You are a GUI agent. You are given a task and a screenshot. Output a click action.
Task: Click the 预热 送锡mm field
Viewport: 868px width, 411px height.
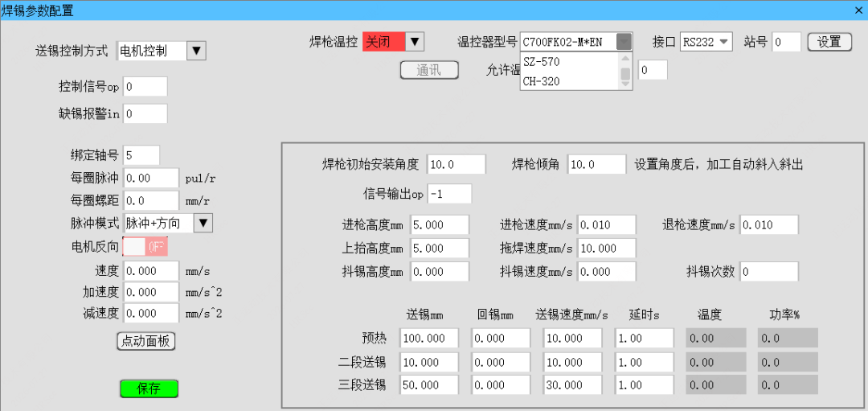tap(429, 338)
